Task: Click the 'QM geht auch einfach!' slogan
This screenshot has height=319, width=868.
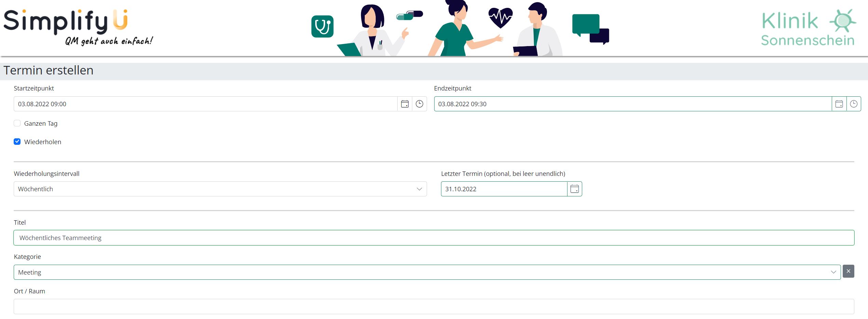Action: coord(109,41)
